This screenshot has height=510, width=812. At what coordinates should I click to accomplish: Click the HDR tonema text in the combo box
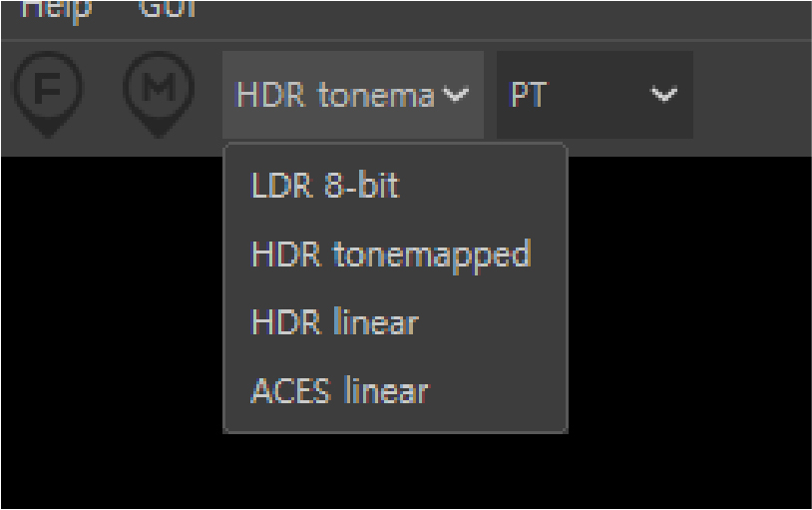(x=335, y=95)
